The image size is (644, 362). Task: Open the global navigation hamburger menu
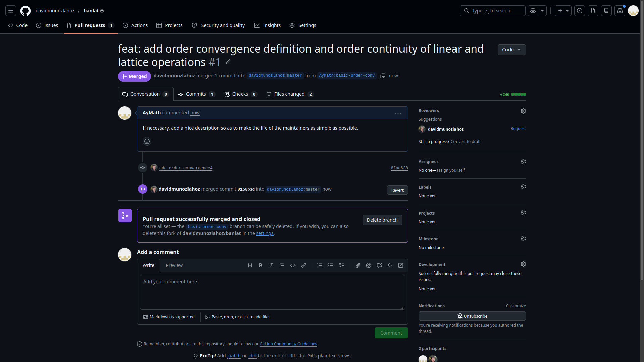click(x=11, y=11)
